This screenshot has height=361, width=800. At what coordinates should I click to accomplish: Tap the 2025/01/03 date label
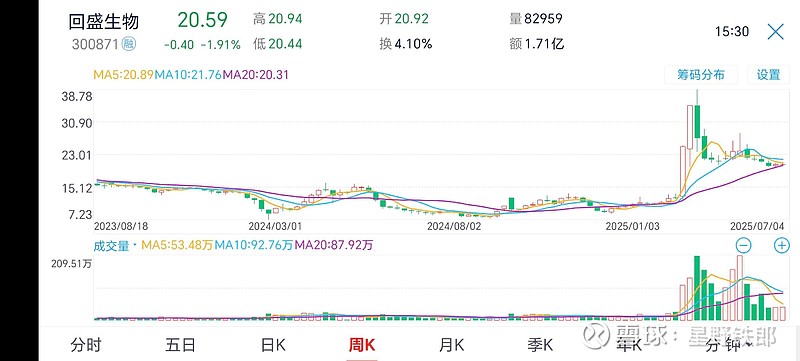[632, 225]
